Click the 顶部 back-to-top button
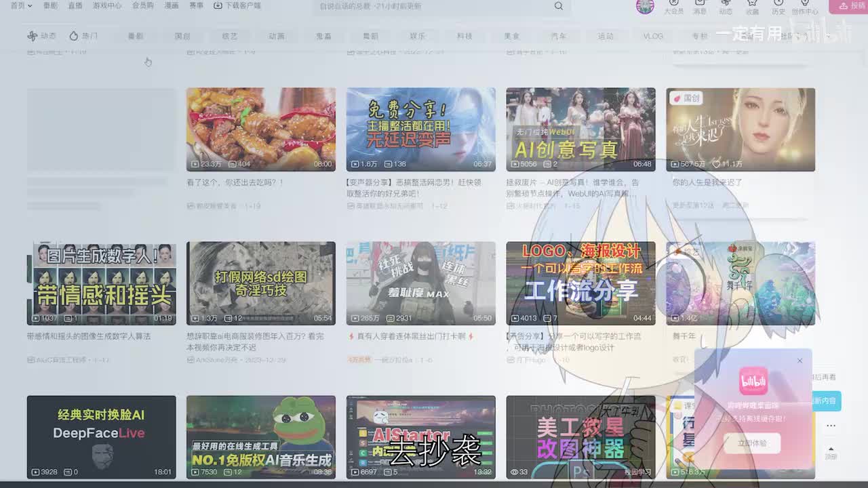This screenshot has width=868, height=488. [831, 452]
